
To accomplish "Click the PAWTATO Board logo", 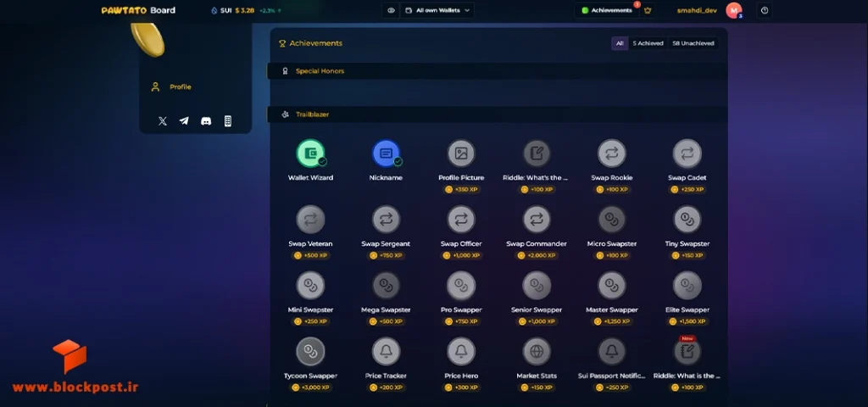I will (x=138, y=10).
